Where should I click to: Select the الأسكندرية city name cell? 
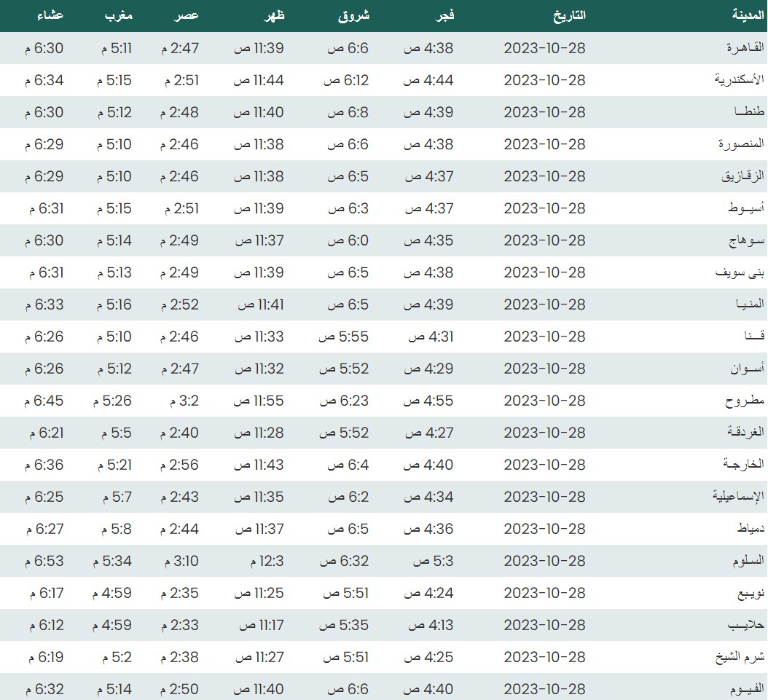point(738,80)
